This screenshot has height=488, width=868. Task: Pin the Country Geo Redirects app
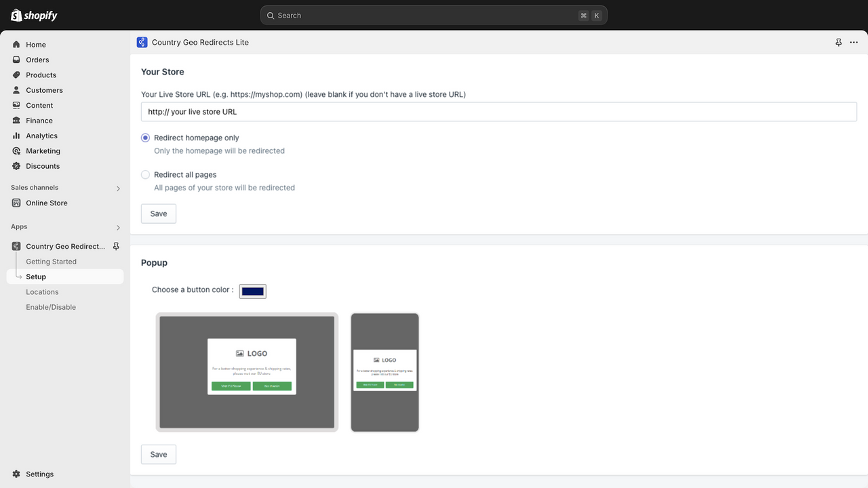pos(839,42)
